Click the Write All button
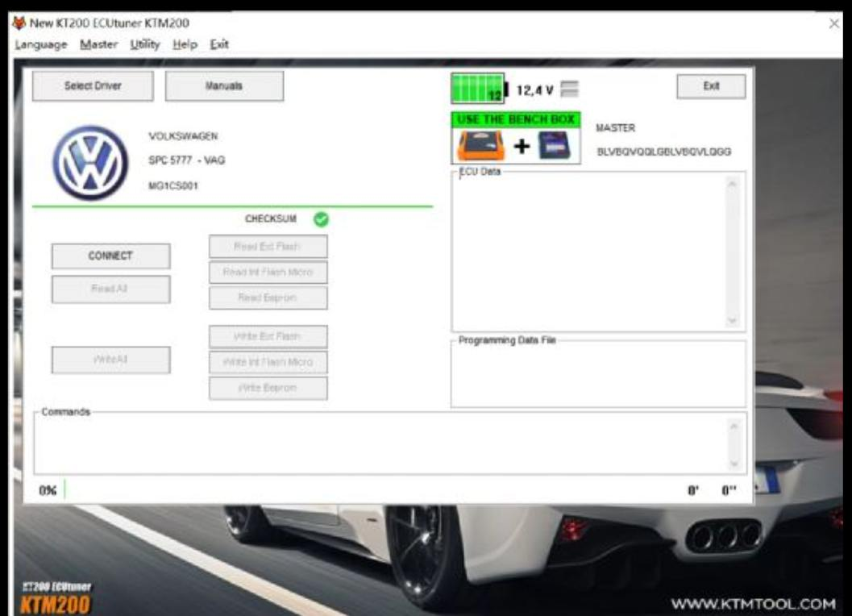This screenshot has height=616, width=852. tap(111, 360)
